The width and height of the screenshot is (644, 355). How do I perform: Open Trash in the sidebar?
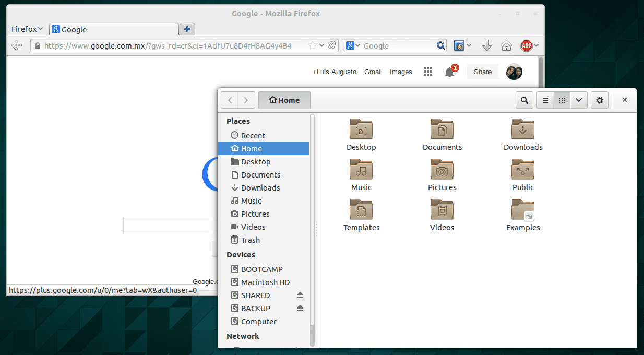click(x=263, y=240)
